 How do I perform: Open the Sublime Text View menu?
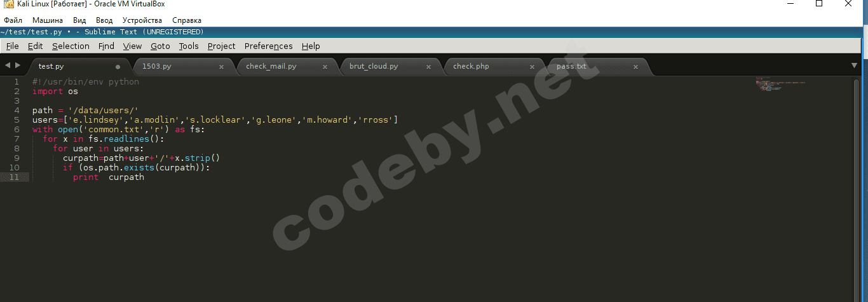(x=132, y=46)
